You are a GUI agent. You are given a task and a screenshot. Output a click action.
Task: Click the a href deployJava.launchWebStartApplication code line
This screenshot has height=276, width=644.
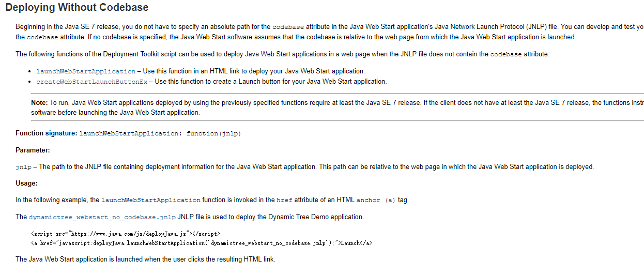click(202, 243)
